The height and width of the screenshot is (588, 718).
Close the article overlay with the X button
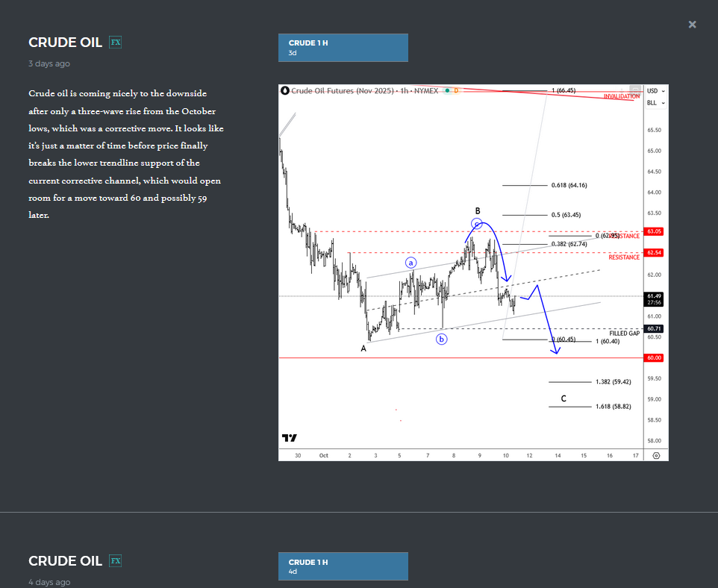pos(692,24)
